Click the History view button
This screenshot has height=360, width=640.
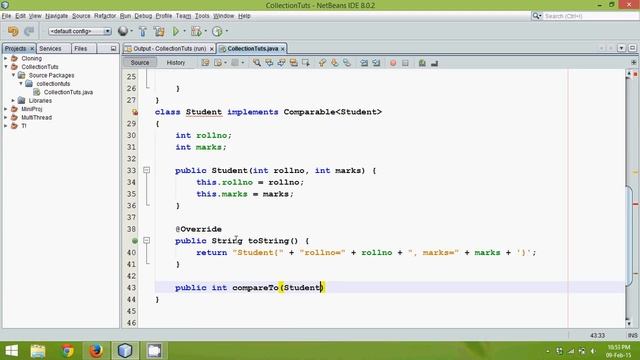(x=176, y=62)
